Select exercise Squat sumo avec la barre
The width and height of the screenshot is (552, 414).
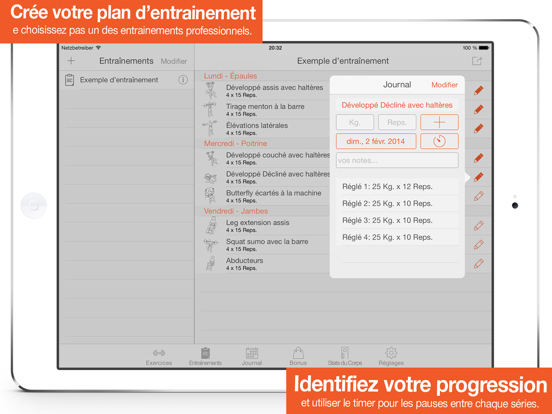(x=265, y=245)
